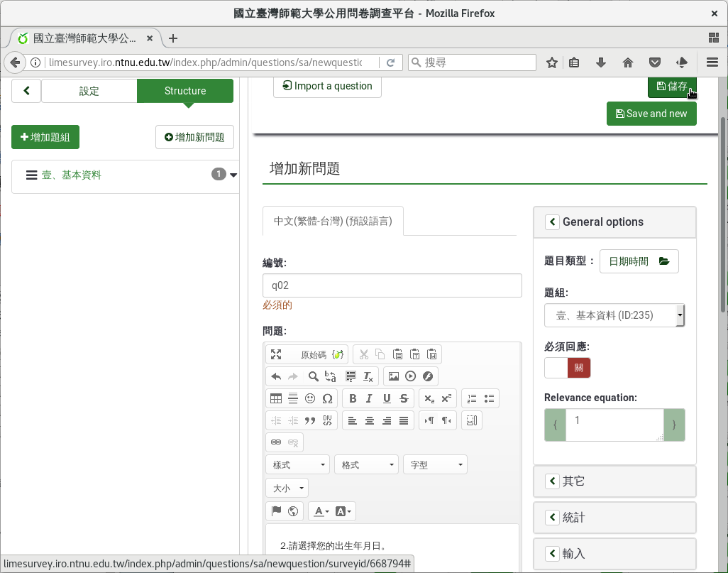Insert a table in the editor
This screenshot has width=728, height=573.
coord(276,398)
